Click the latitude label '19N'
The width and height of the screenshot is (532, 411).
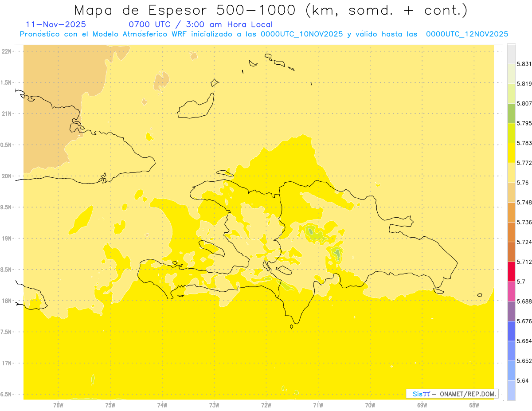pos(6,239)
